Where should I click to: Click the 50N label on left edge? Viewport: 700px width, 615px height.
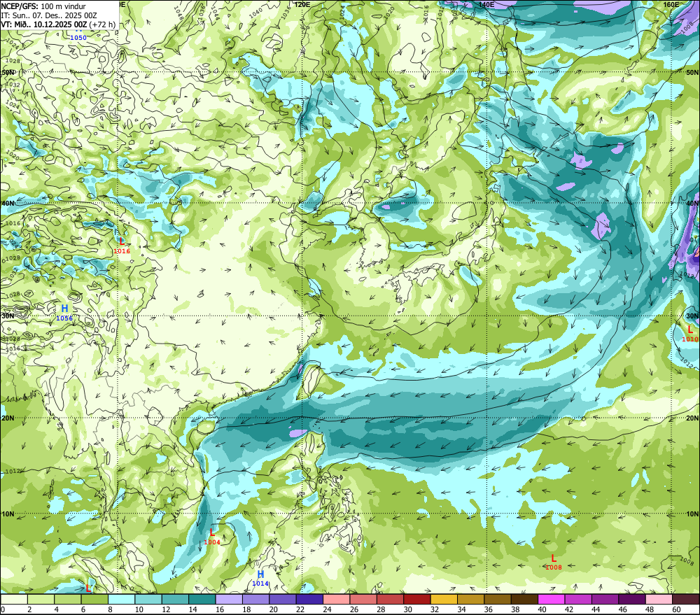tap(8, 72)
